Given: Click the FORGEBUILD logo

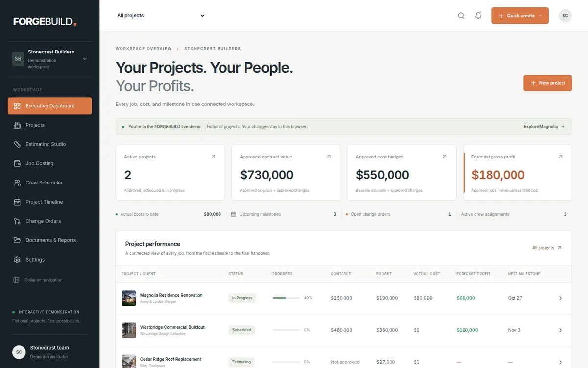Looking at the screenshot, I should tap(45, 21).
